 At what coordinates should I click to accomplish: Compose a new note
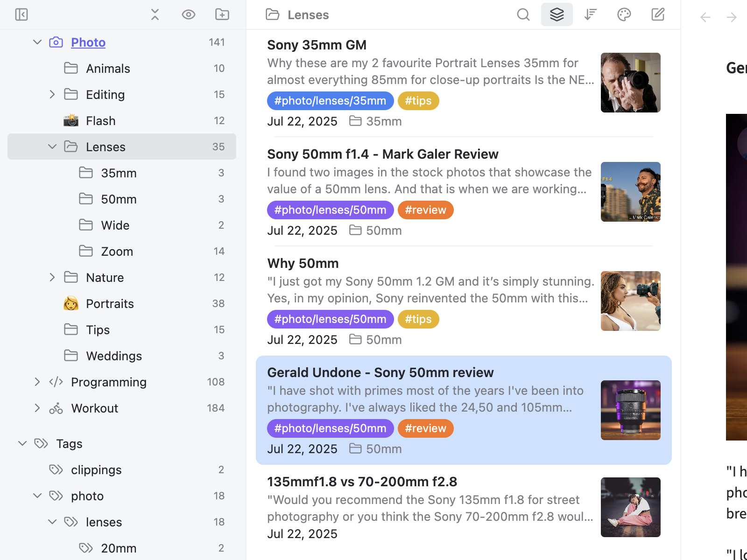point(657,14)
